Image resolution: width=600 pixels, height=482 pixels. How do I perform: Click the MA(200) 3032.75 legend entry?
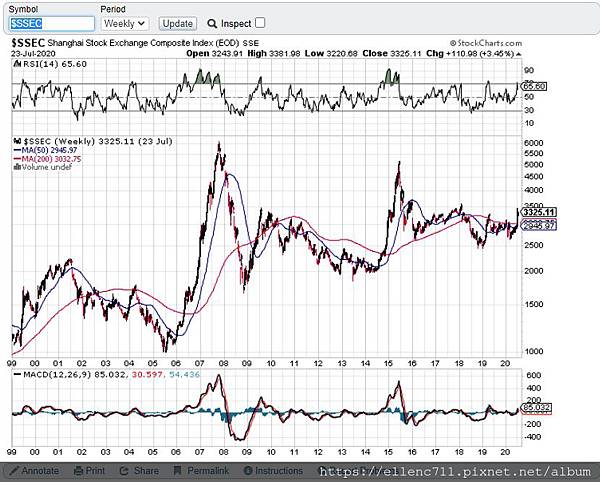(47, 159)
